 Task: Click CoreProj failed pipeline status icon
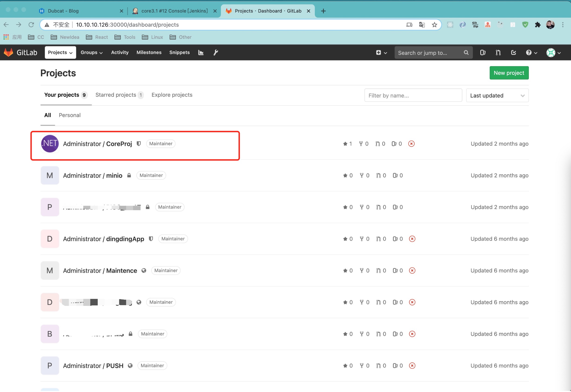coord(411,144)
